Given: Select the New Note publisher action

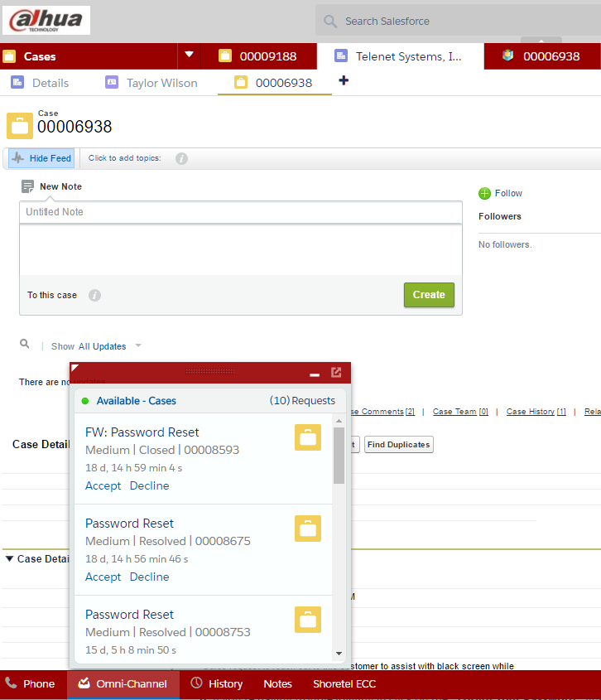Looking at the screenshot, I should click(52, 186).
